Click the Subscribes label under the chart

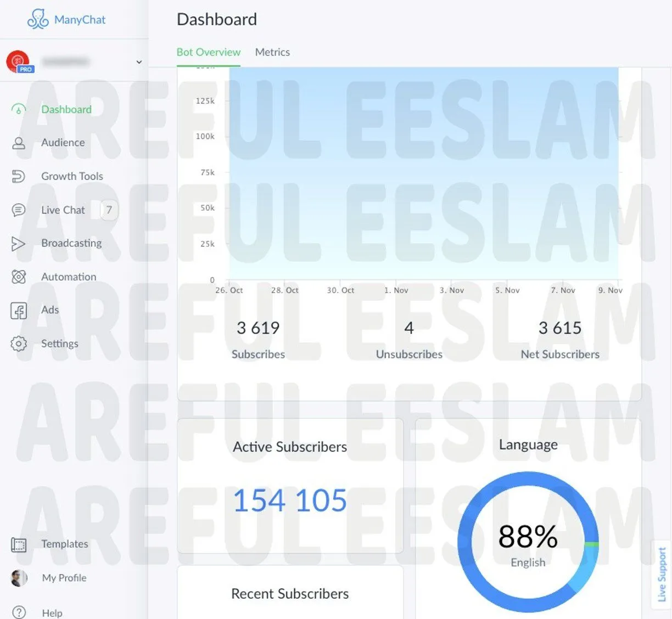[x=258, y=354]
